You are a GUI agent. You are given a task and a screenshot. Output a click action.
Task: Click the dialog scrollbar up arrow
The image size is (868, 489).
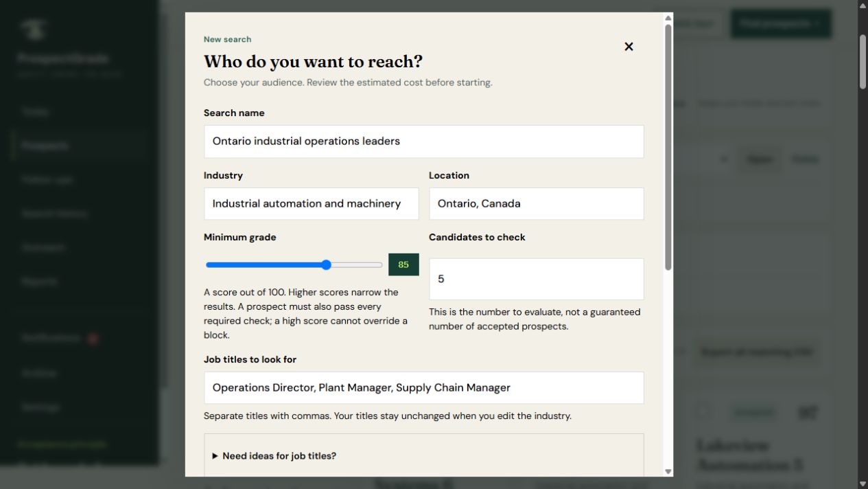point(668,18)
